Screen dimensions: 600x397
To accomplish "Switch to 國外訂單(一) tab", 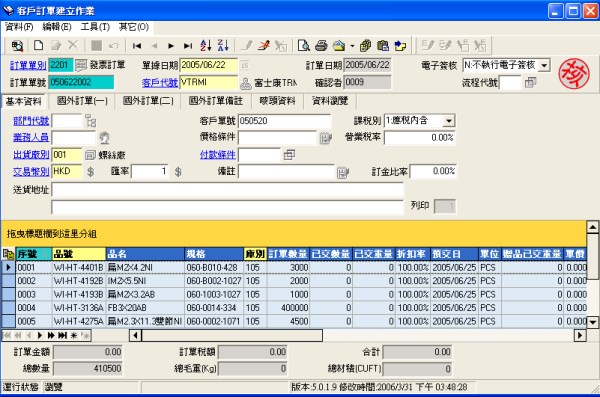I will point(82,101).
